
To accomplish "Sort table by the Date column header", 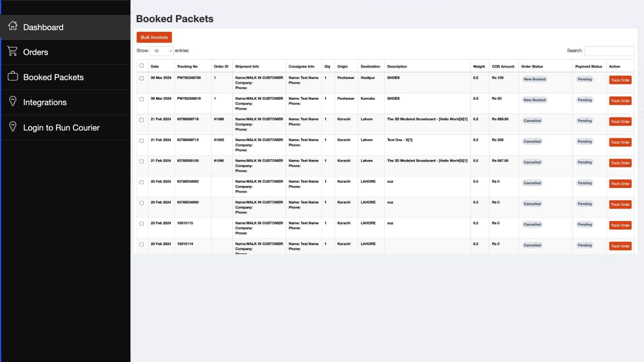I will click(155, 67).
